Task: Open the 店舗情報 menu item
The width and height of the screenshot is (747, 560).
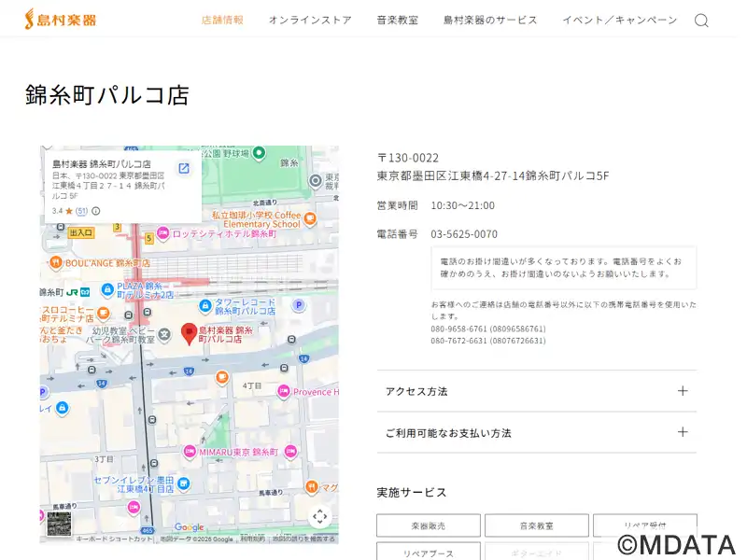Action: tap(222, 20)
